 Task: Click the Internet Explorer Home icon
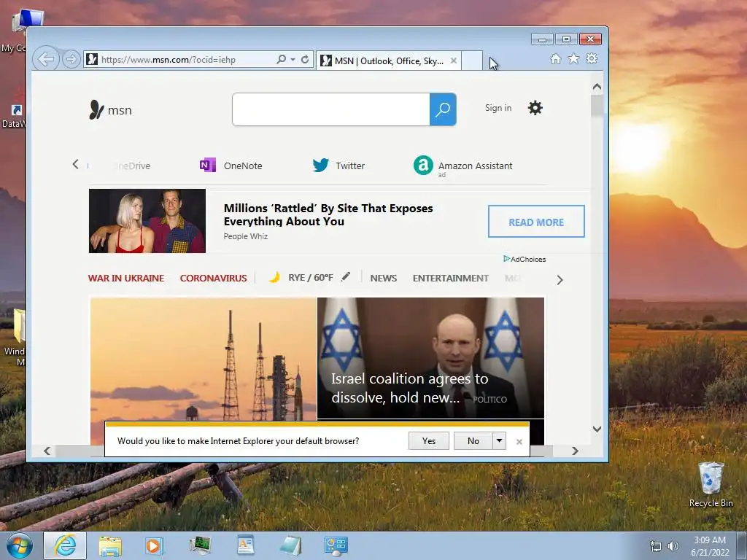[x=555, y=58]
